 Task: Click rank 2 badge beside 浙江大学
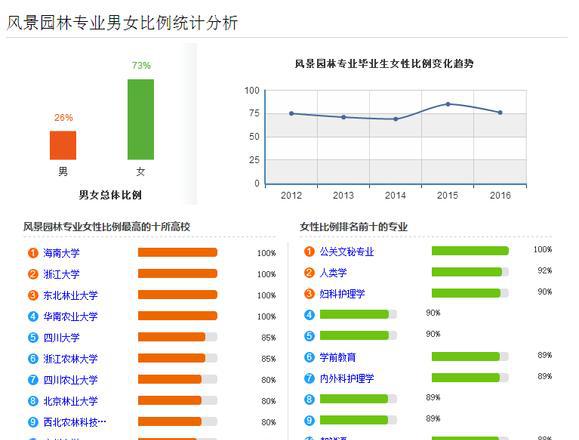(33, 274)
